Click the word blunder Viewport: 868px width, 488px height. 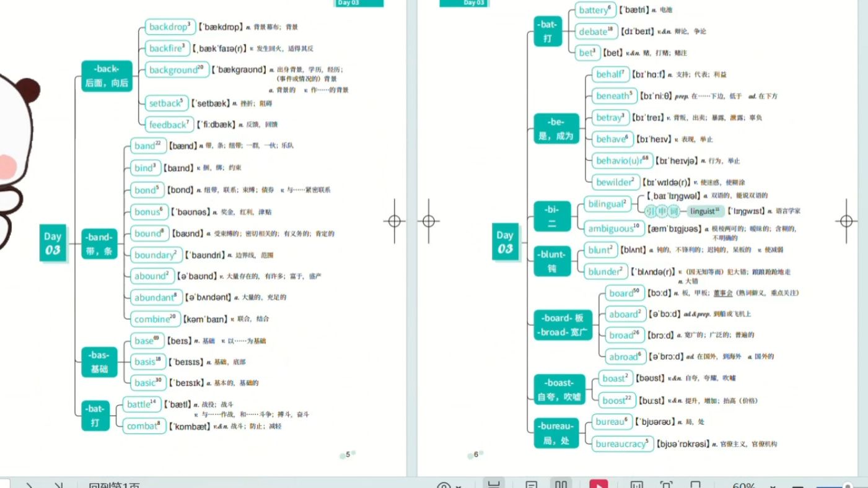pos(605,272)
